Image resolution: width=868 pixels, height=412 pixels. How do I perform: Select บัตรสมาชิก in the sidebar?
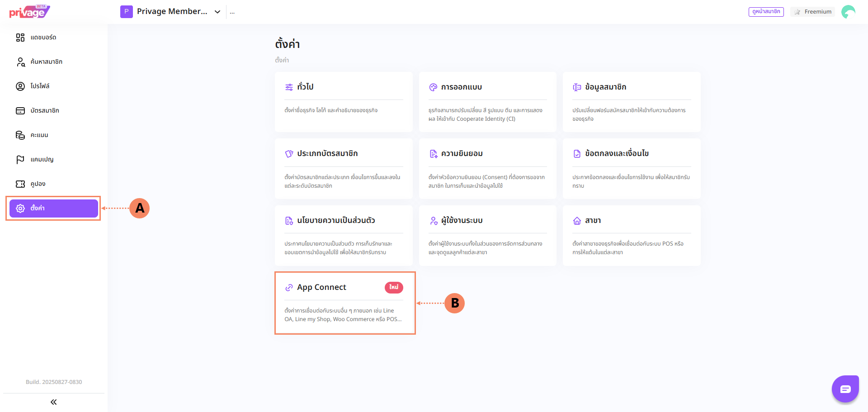point(44,111)
